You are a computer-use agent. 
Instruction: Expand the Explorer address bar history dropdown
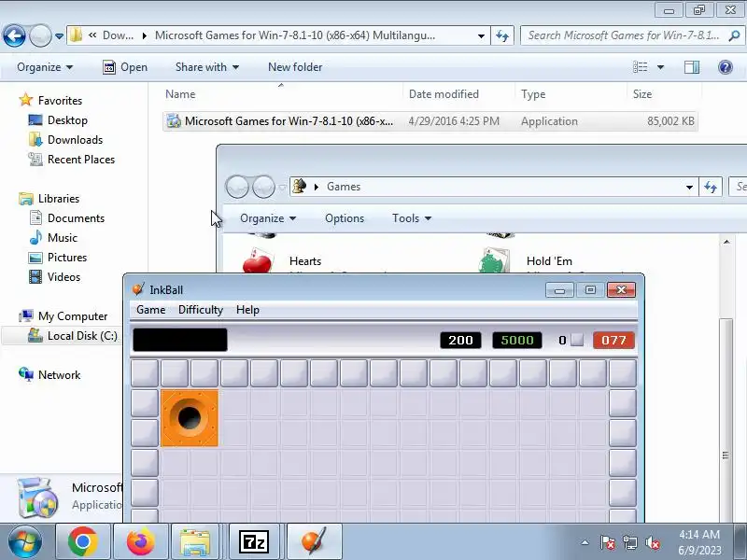(481, 36)
